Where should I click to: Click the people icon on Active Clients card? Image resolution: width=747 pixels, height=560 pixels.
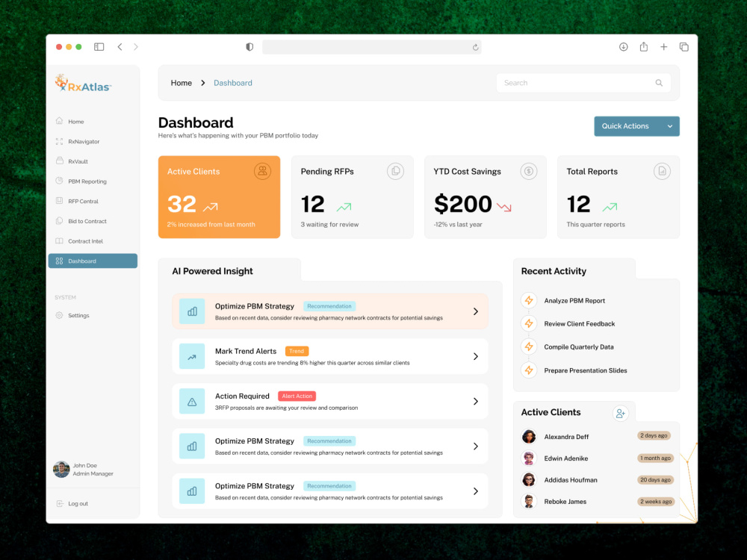[x=262, y=172]
